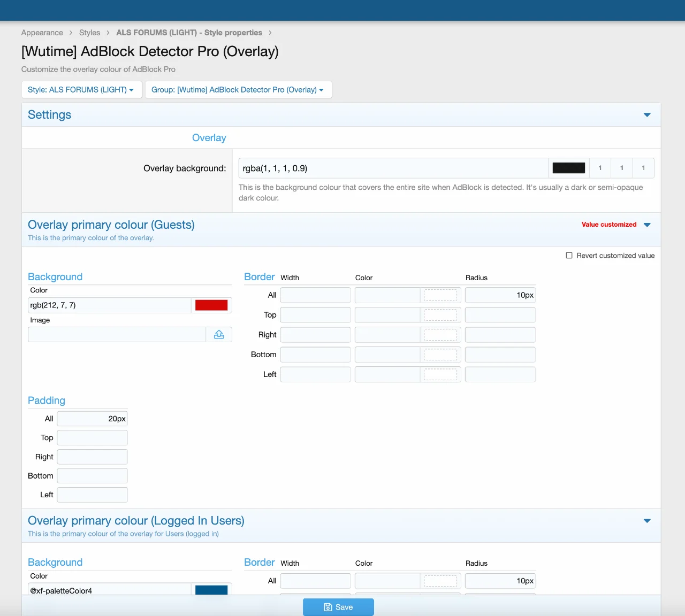Collapse the Overlay primary colour (Guests) section
The width and height of the screenshot is (685, 616).
point(647,225)
